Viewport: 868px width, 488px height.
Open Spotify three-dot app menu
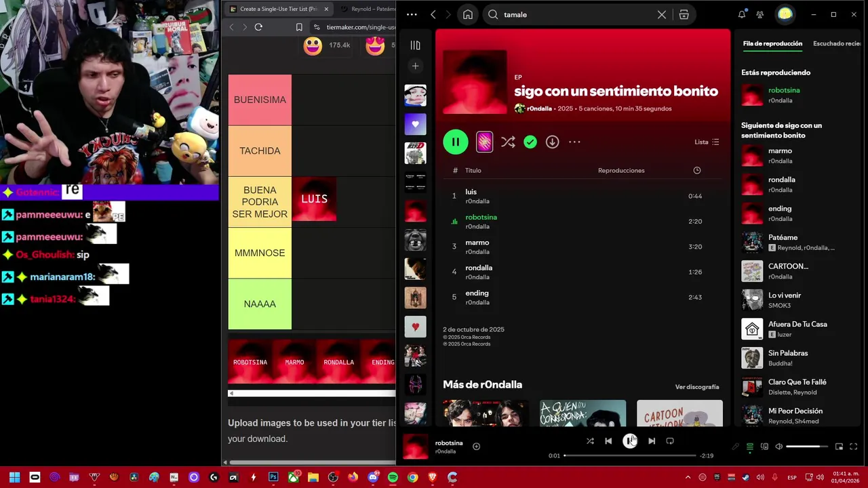[x=412, y=14]
